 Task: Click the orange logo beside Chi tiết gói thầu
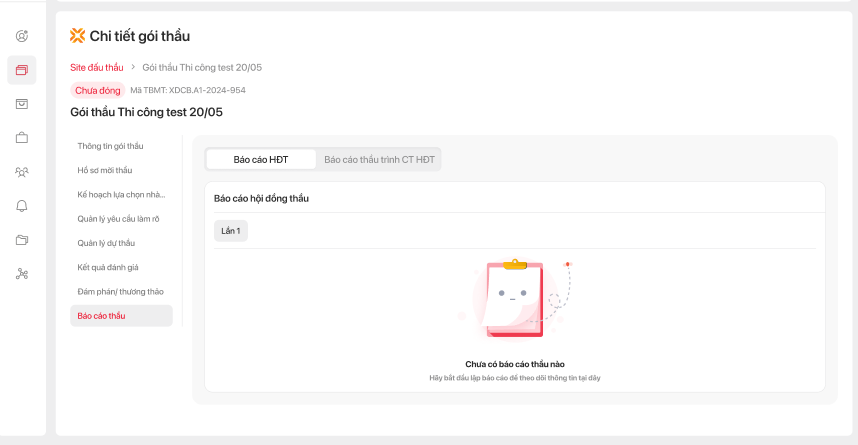[77, 36]
